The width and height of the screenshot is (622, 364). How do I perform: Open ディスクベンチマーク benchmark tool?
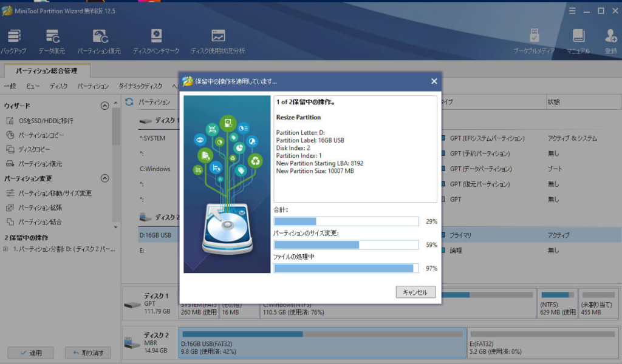pos(156,42)
